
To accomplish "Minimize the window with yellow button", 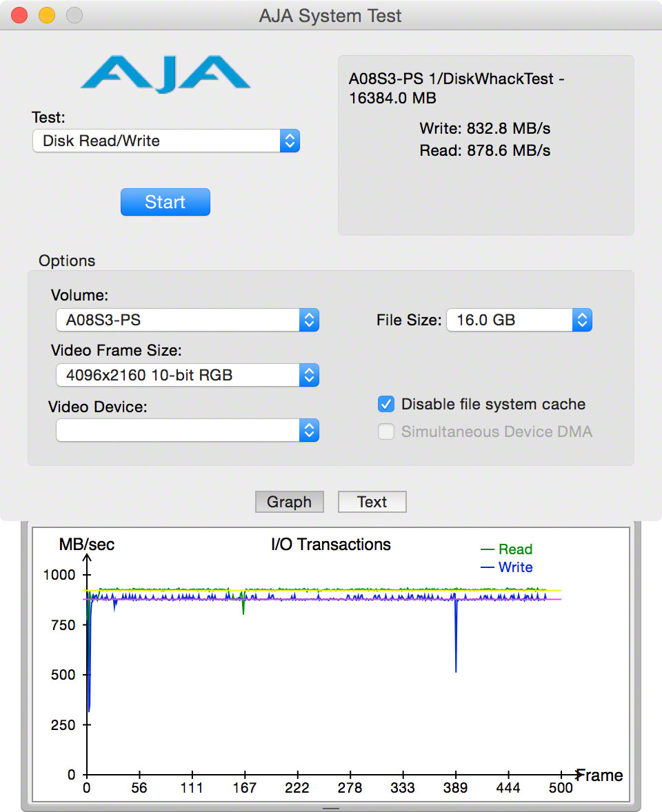I will coord(47,16).
